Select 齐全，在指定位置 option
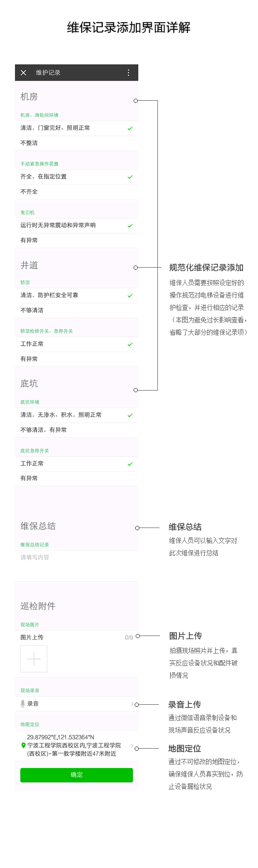 76,177
